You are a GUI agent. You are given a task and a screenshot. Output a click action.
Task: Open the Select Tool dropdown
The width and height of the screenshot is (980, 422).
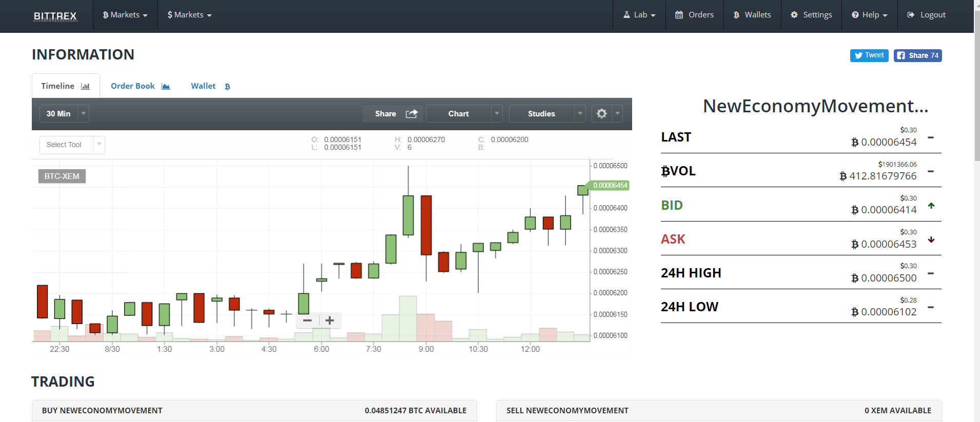pos(72,145)
